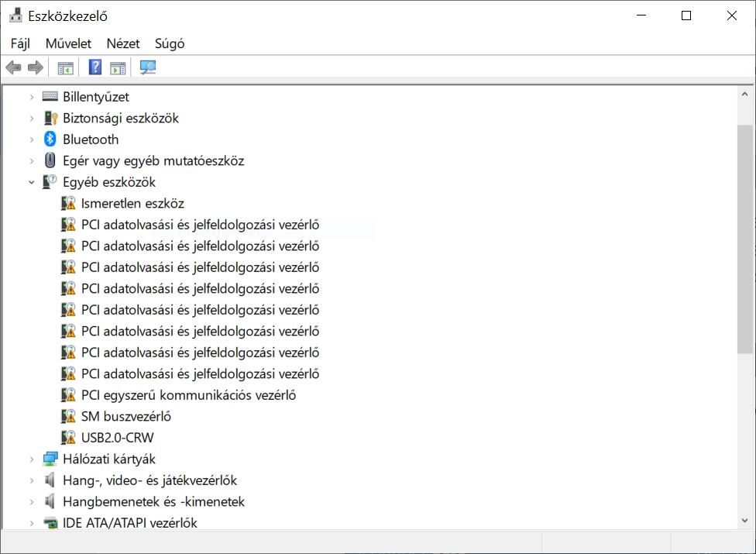Viewport: 756px width, 554px height.
Task: Click the Back arrow toolbar icon
Action: tap(13, 67)
